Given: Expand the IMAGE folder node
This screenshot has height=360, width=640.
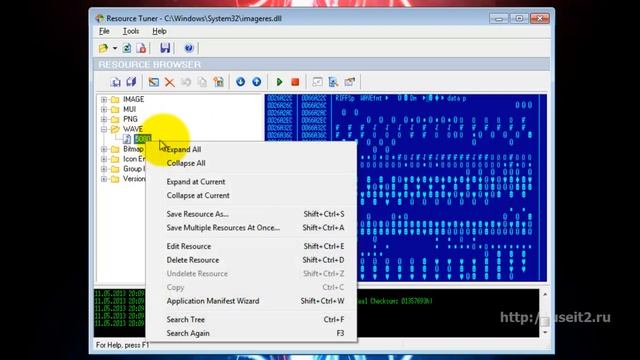Looking at the screenshot, I should (x=104, y=100).
